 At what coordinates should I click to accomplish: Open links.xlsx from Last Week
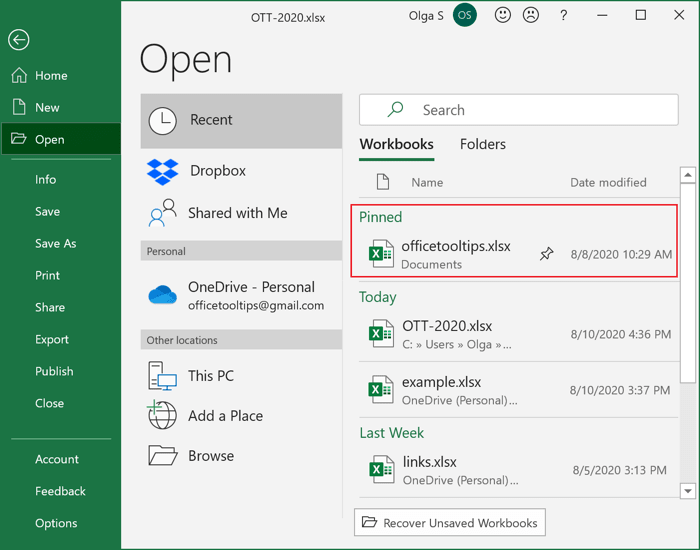pyautogui.click(x=519, y=470)
